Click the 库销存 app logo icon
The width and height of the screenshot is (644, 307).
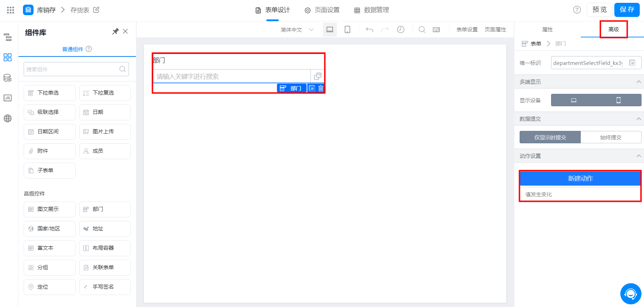[x=28, y=10]
